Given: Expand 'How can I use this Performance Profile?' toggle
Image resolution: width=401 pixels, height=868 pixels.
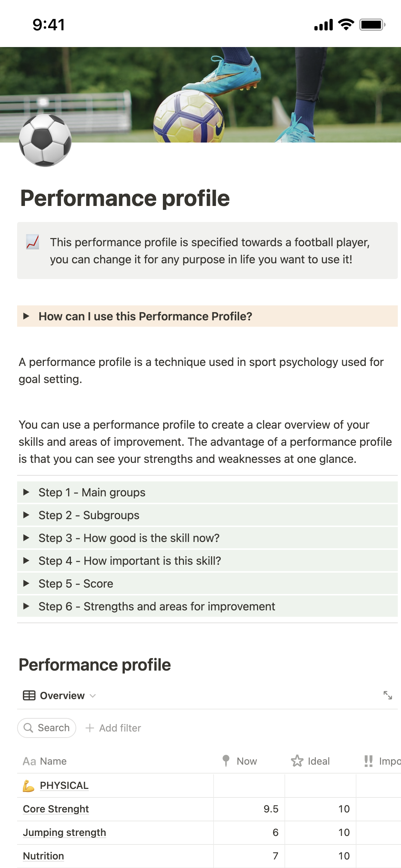Looking at the screenshot, I should click(26, 316).
